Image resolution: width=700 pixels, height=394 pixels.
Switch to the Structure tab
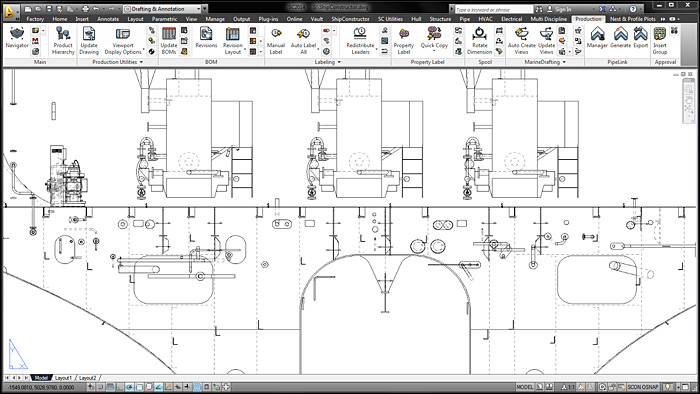[440, 19]
